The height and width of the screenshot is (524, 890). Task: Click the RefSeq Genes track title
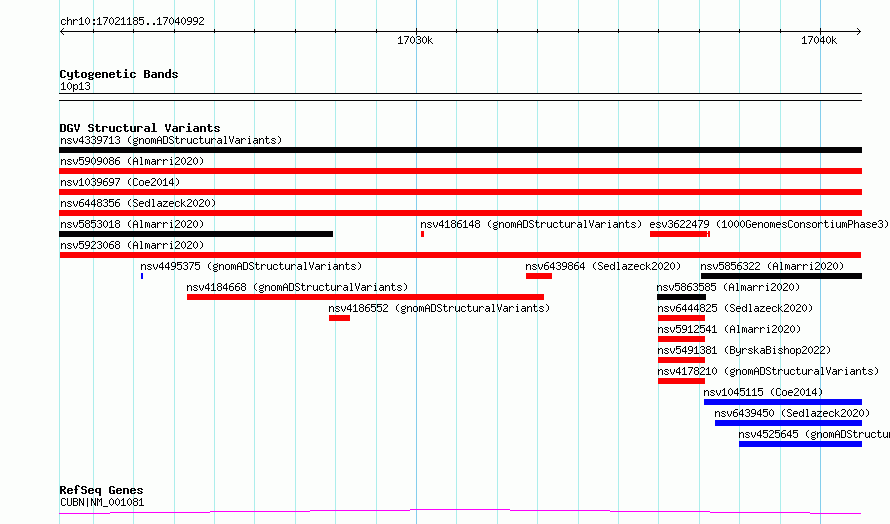101,491
